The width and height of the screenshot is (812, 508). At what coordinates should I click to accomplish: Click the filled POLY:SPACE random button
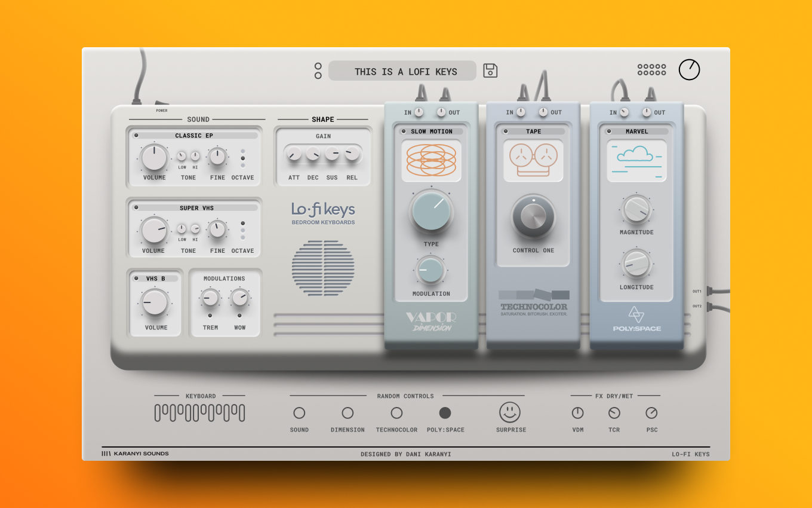[x=445, y=413]
